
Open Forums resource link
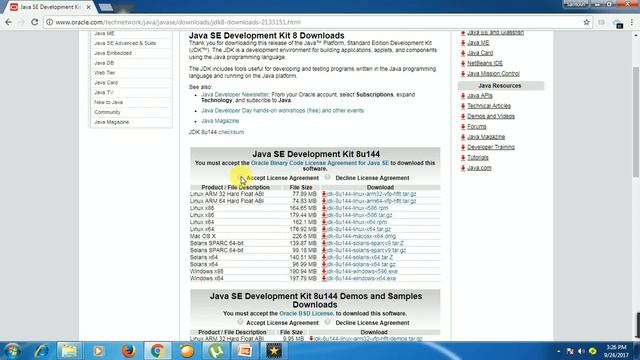[x=476, y=127]
